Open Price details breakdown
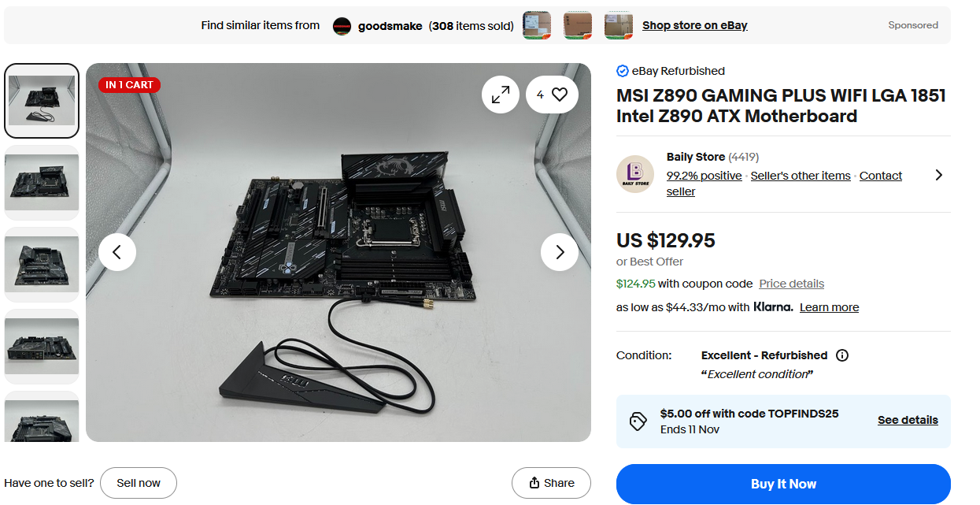Image resolution: width=980 pixels, height=505 pixels. coord(792,284)
